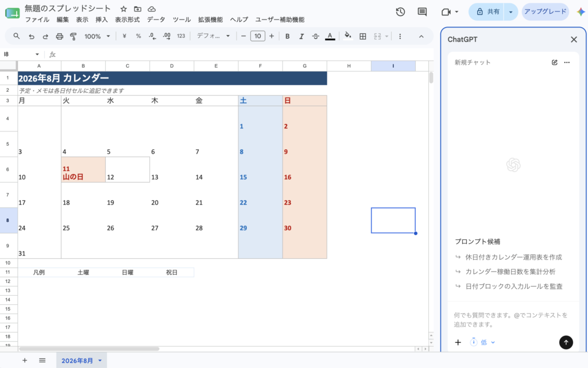
Task: Open Gemini sparkle icon
Action: 581,12
